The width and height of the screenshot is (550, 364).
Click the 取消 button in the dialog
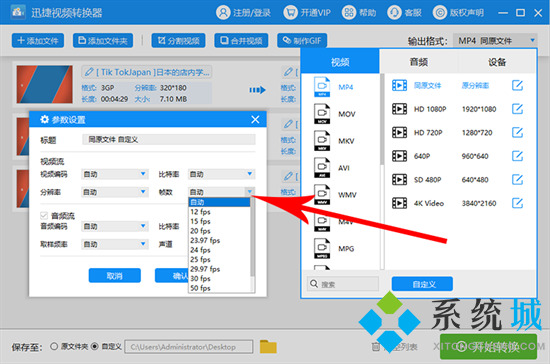coord(114,276)
